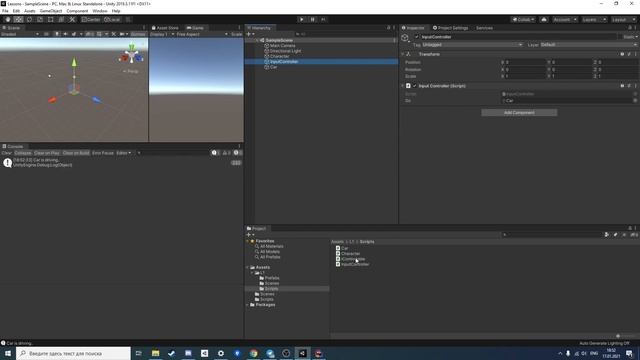Click the InputController name field in Inspector
The height and width of the screenshot is (360, 640).
click(x=518, y=37)
